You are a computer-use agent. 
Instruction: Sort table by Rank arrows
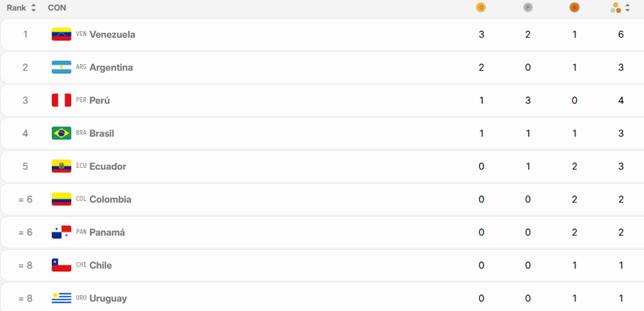(33, 8)
